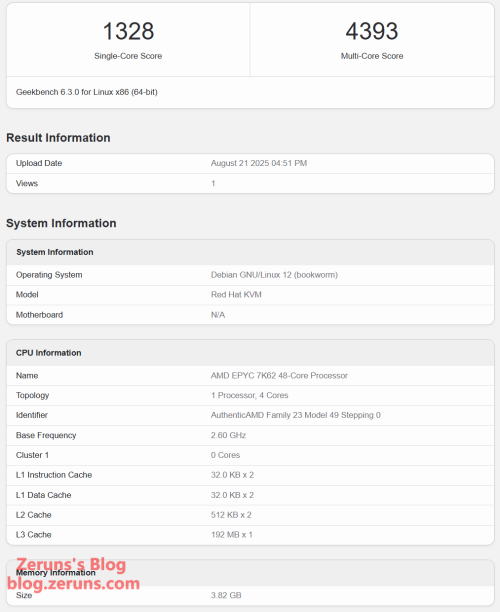Click the System Information table header
The width and height of the screenshot is (500, 612).
point(55,252)
